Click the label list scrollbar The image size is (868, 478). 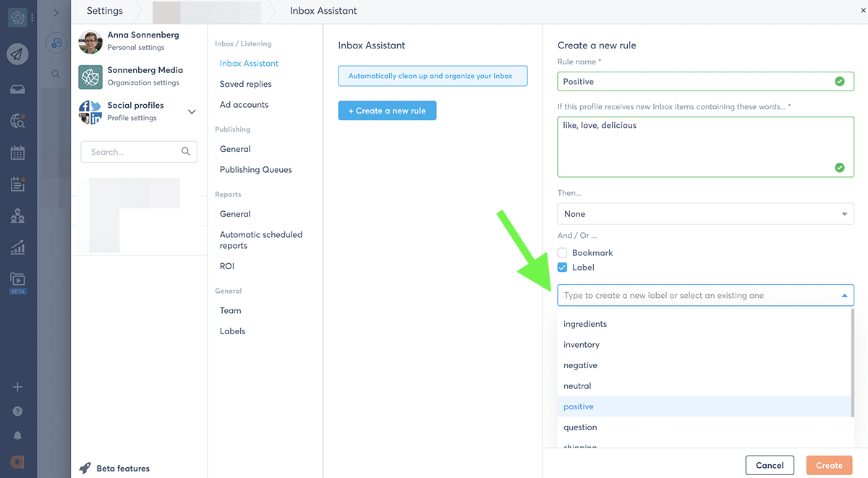(854, 362)
